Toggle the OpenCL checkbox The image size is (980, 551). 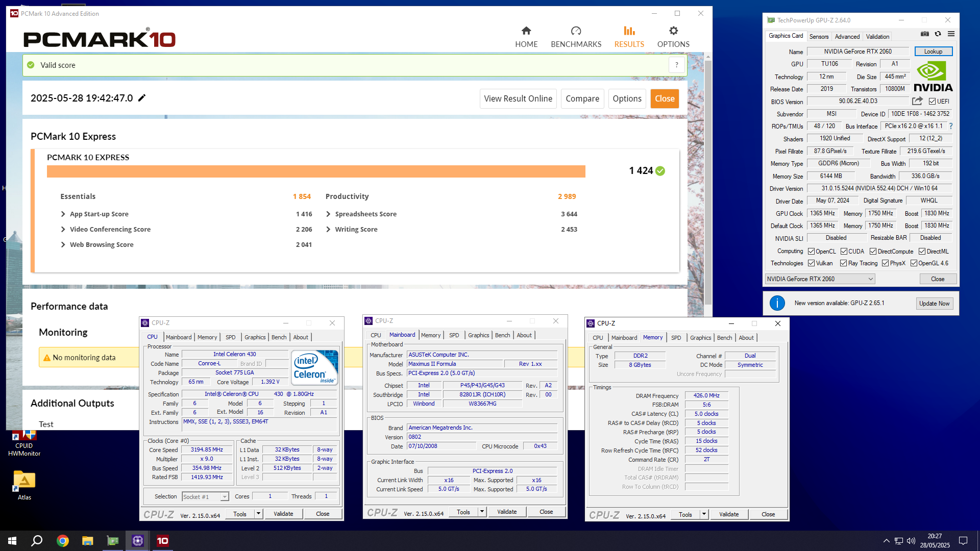point(811,252)
